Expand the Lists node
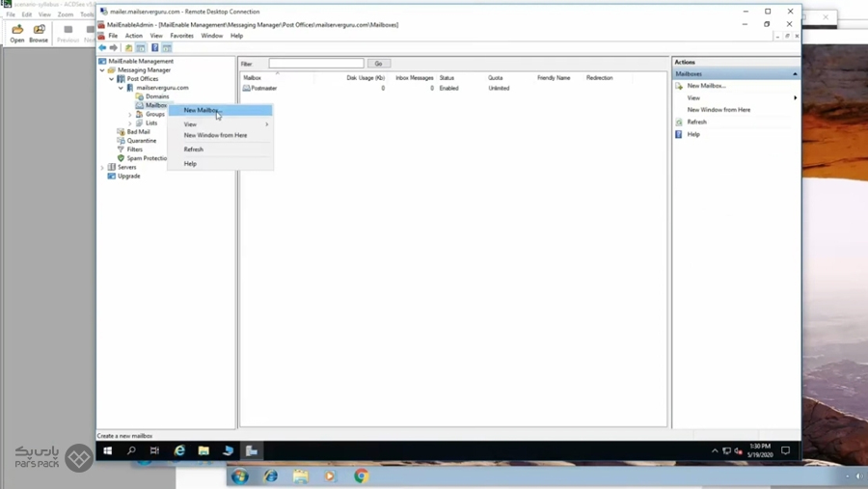 pyautogui.click(x=130, y=123)
